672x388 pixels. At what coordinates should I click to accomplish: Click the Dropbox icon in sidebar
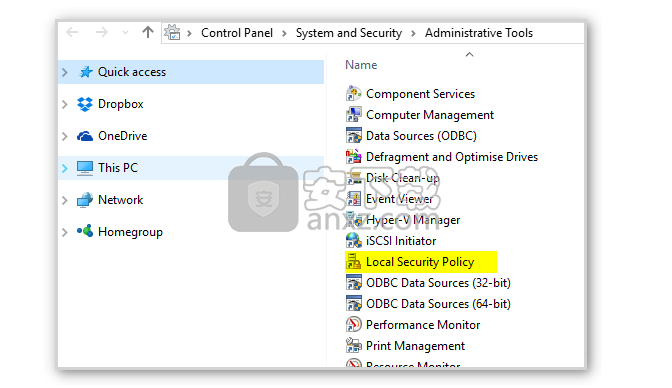(x=85, y=104)
